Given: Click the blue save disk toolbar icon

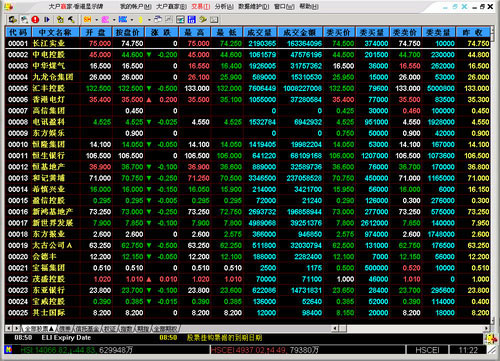Looking at the screenshot, I should pyautogui.click(x=192, y=20).
